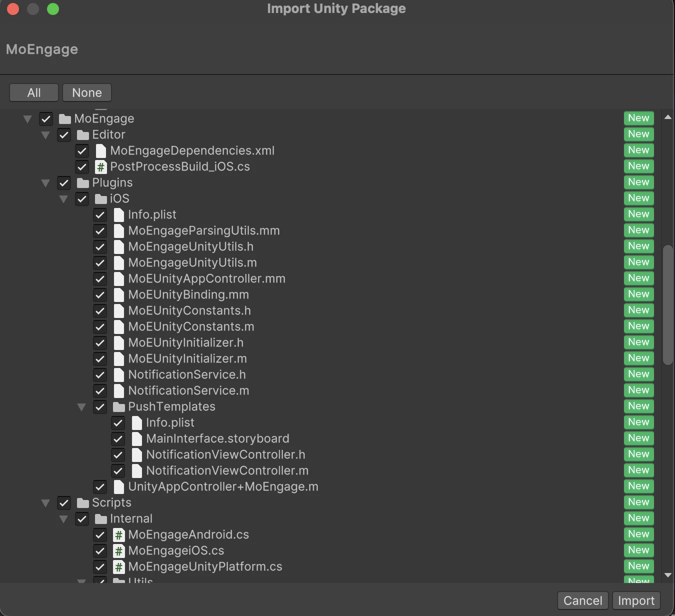Click the C# script icon beside PostProcessBuild_iOS.cs
This screenshot has width=675, height=616.
click(x=100, y=166)
